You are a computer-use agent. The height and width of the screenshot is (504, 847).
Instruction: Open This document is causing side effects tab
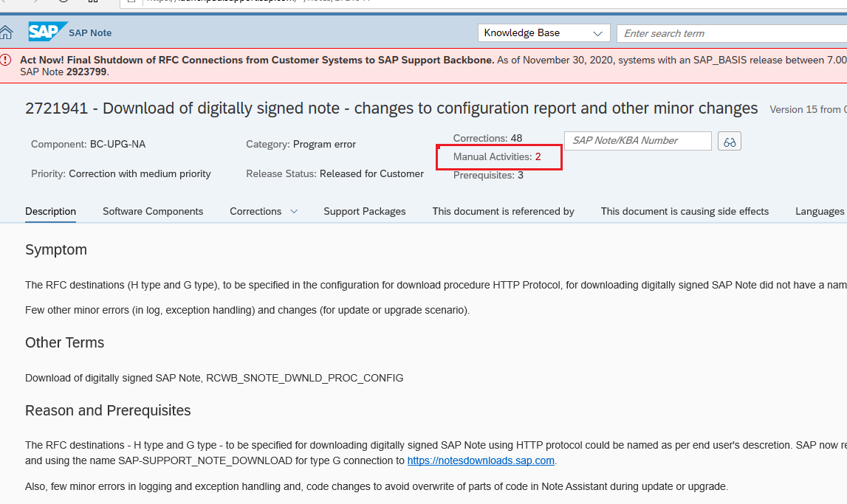click(685, 212)
